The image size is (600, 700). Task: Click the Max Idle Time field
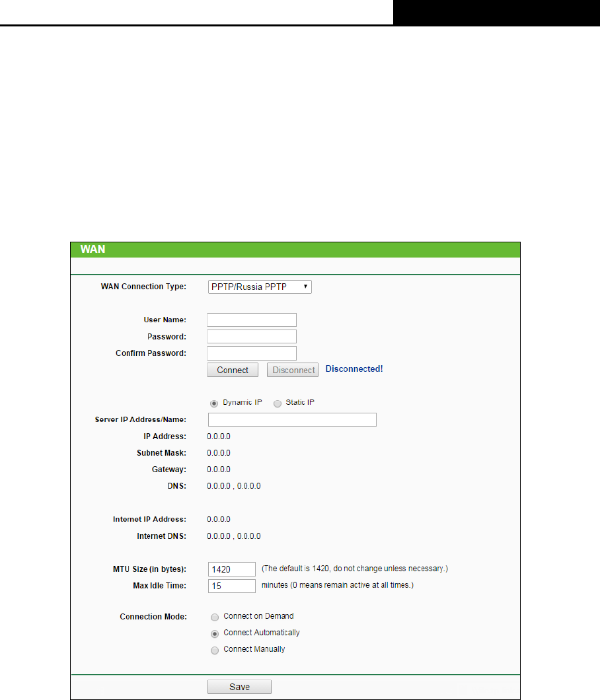232,586
